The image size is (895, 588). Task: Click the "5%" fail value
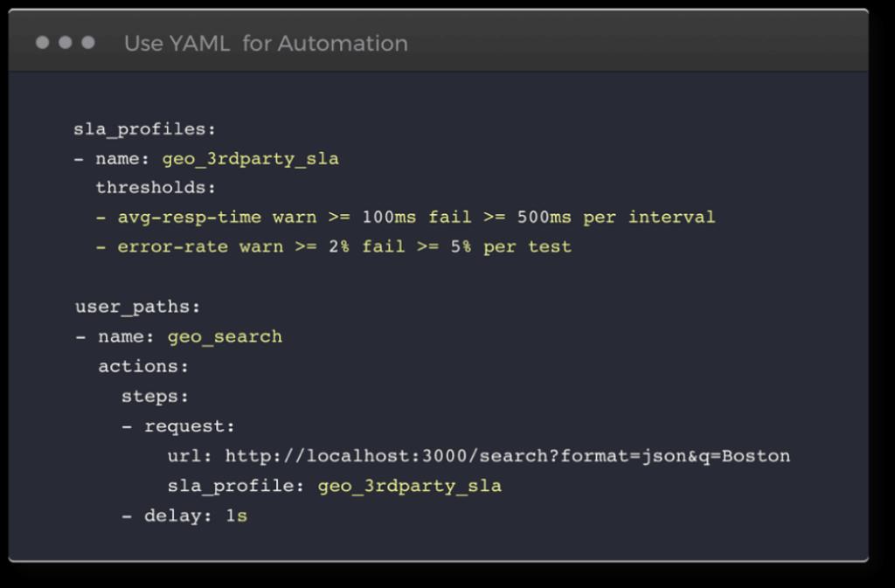pos(459,246)
